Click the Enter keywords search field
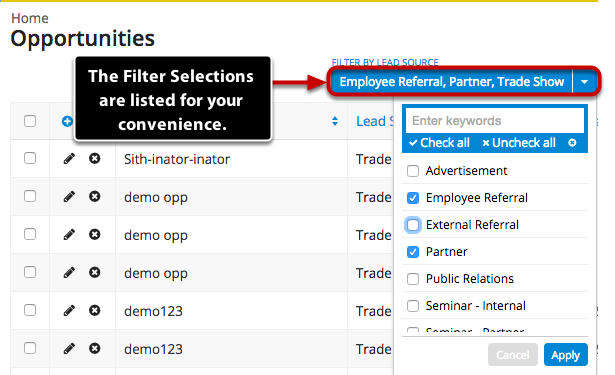The image size is (615, 375). [x=495, y=121]
